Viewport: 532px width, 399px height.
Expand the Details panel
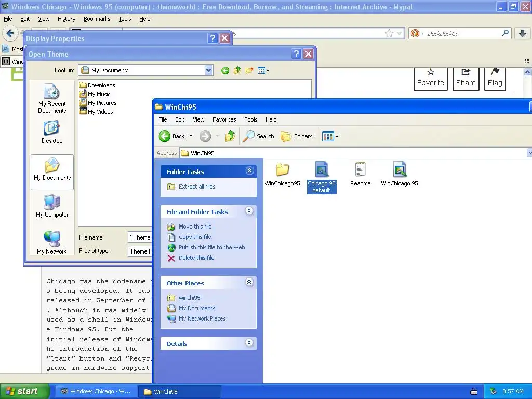coord(249,343)
